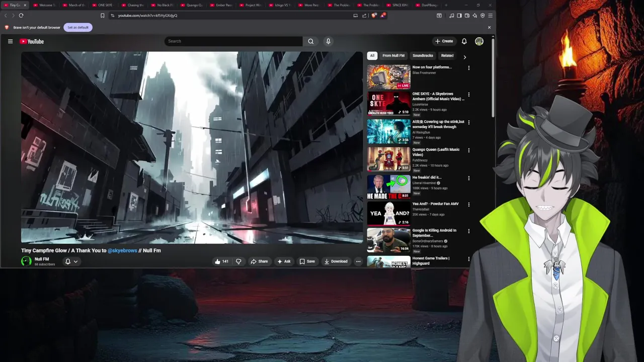The height and width of the screenshot is (362, 644).
Task: Switch to the 'SPACE KING' browser tab
Action: 397,5
